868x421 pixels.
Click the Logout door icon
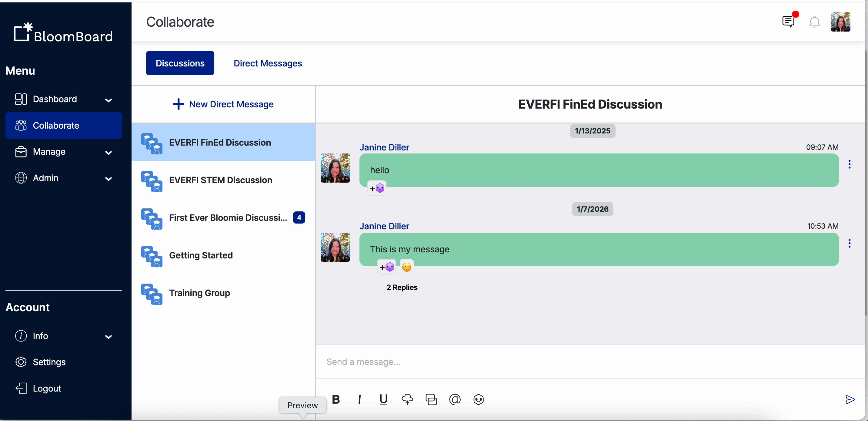click(21, 388)
